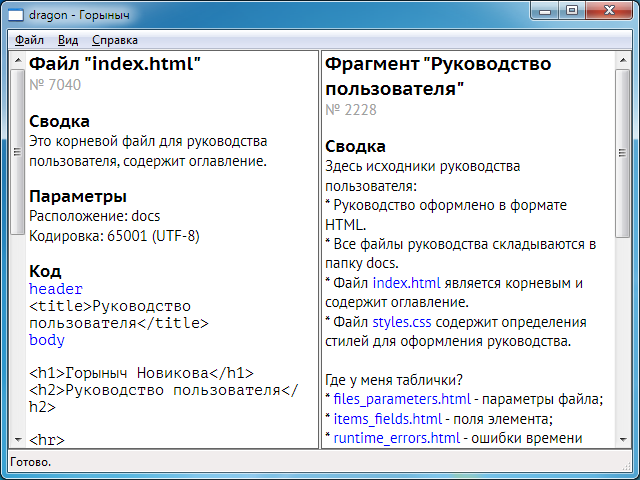Screen dimensions: 640x480
Task: Click the <title>Руководство code line
Action: point(110,306)
